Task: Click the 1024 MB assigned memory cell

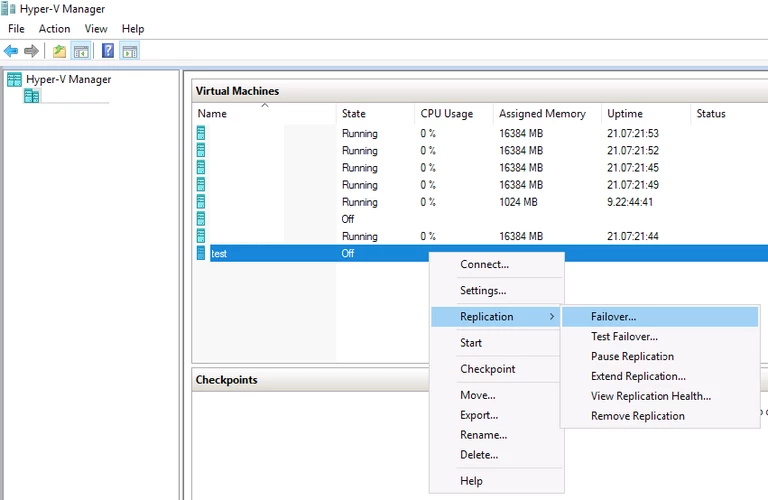Action: pyautogui.click(x=518, y=202)
